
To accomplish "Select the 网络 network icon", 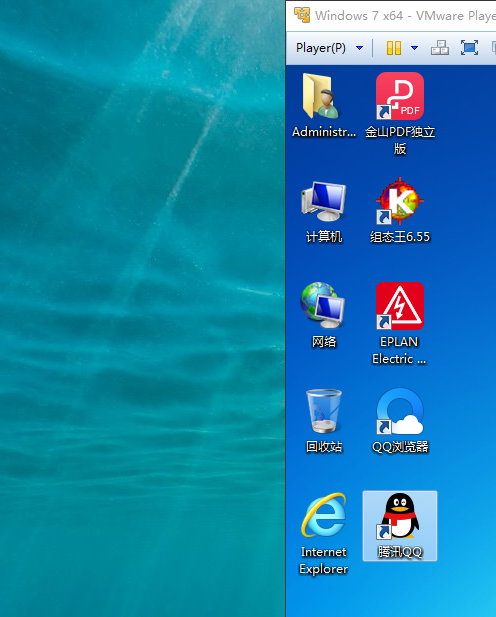I will tap(323, 306).
